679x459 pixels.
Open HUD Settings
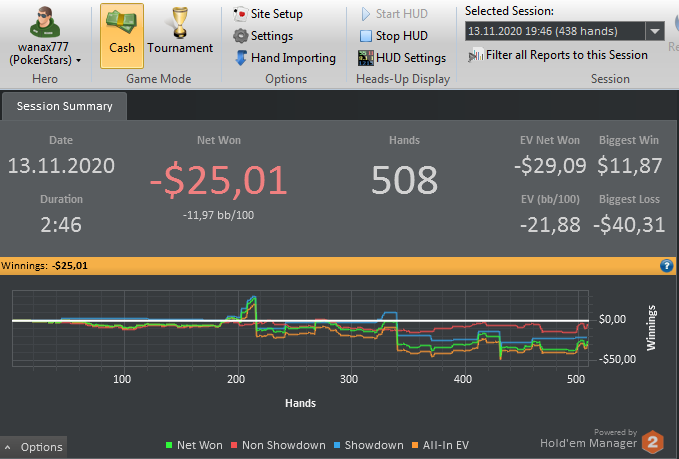(x=402, y=58)
